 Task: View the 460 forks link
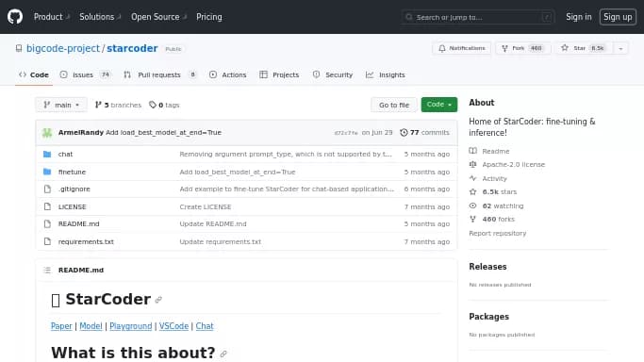pyautogui.click(x=491, y=219)
